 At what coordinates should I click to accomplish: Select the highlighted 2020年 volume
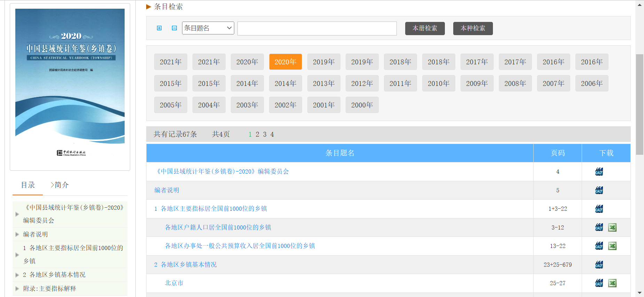pos(285,62)
